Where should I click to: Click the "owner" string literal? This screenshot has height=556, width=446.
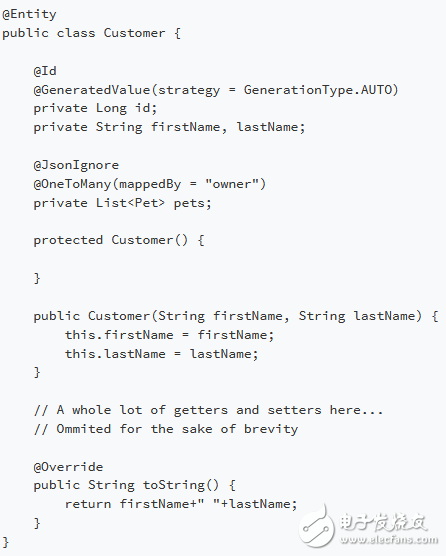[x=232, y=184]
